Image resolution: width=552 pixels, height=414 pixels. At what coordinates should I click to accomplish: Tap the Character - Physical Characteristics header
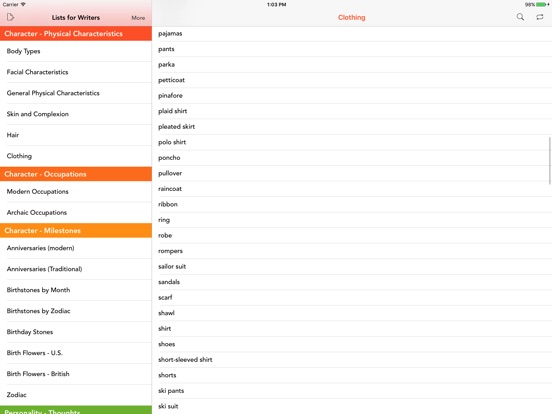point(76,33)
